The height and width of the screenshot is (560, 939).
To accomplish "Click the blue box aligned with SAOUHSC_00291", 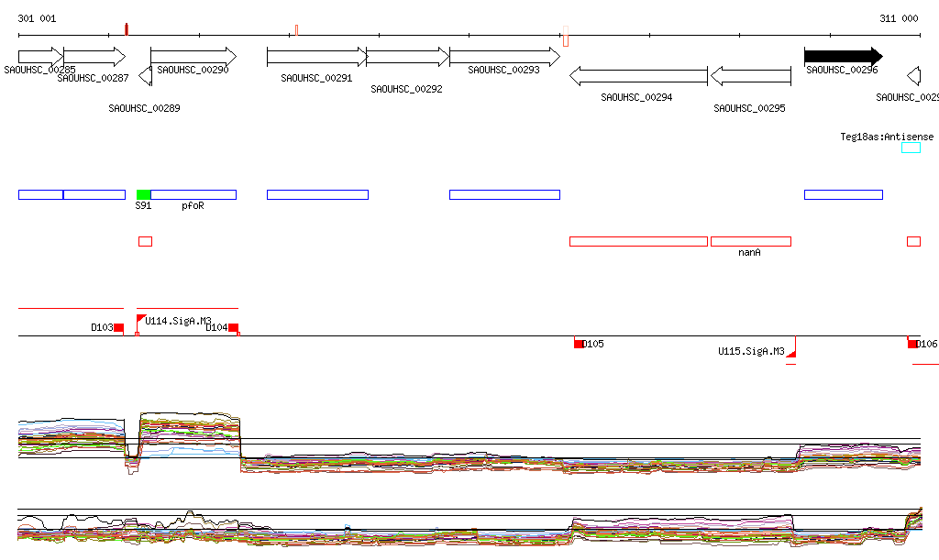I will tap(317, 194).
